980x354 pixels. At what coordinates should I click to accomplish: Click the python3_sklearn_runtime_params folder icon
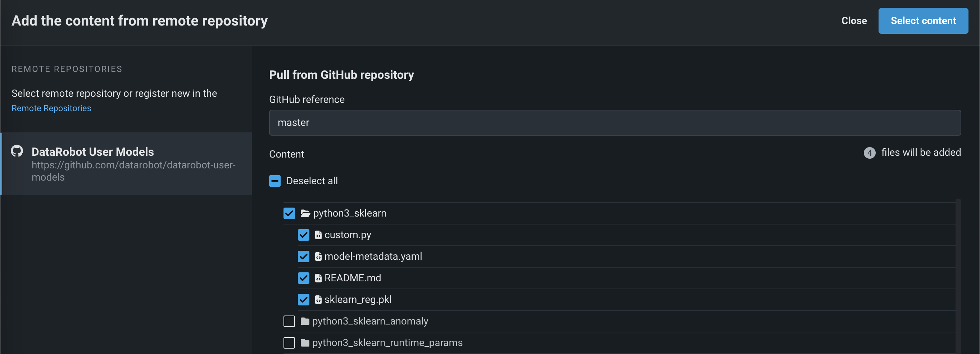[x=305, y=343]
